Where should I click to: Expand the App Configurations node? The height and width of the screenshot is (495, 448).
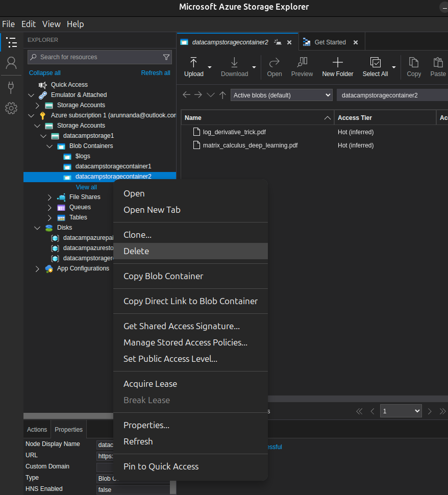click(x=37, y=268)
